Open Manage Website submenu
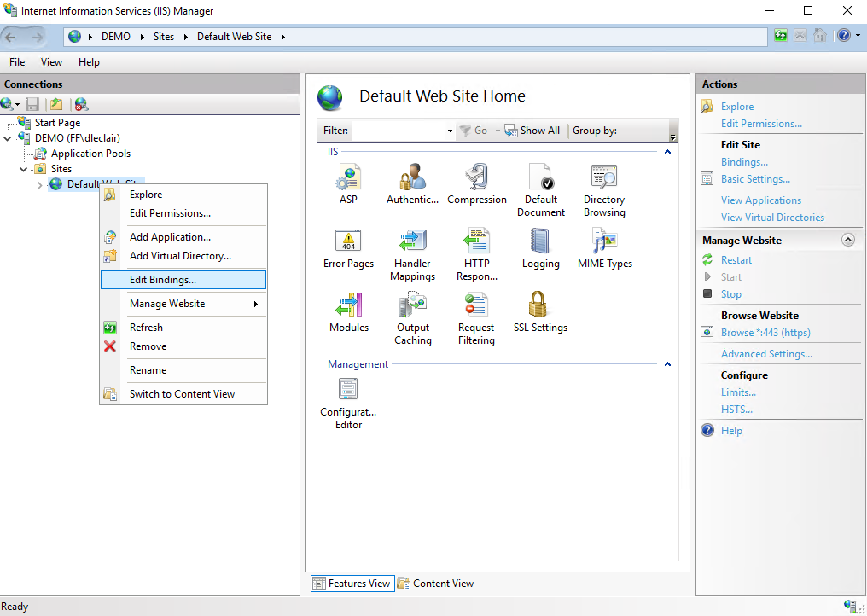 (183, 304)
